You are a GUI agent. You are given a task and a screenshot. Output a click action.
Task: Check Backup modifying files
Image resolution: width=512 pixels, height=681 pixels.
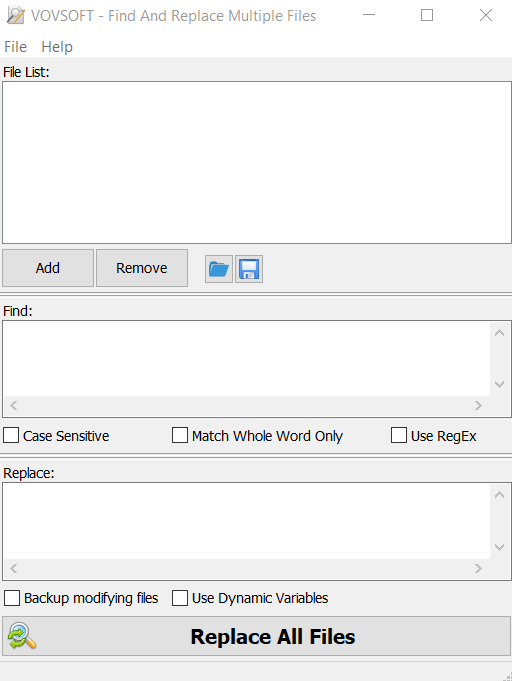point(12,598)
